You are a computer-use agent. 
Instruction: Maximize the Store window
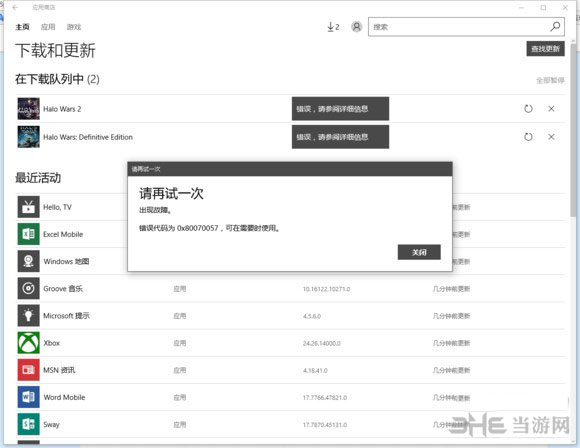click(x=543, y=7)
